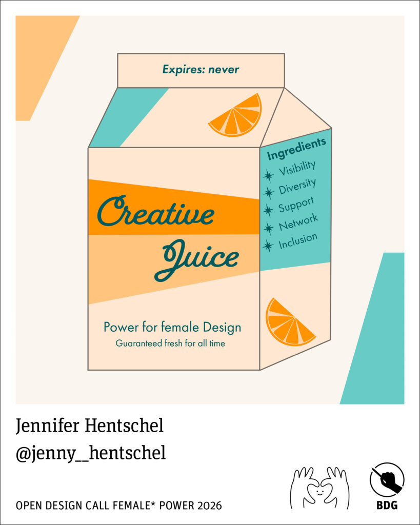Select the 'Expires: never' label
This screenshot has width=420, height=525.
pyautogui.click(x=201, y=69)
